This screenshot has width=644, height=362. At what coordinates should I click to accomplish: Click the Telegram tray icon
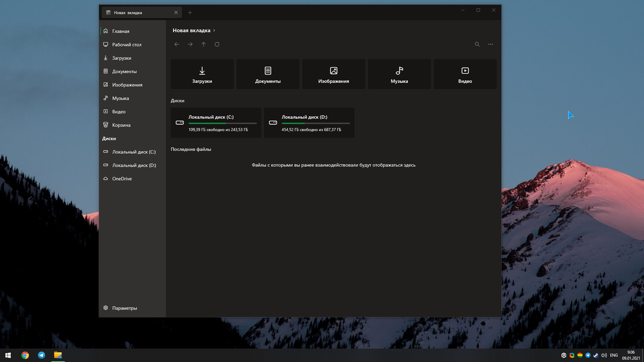click(x=588, y=355)
